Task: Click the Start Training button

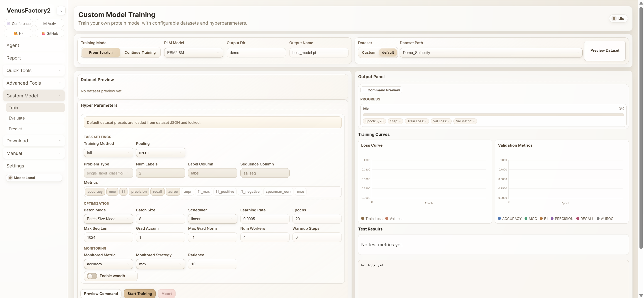Action: [x=140, y=293]
